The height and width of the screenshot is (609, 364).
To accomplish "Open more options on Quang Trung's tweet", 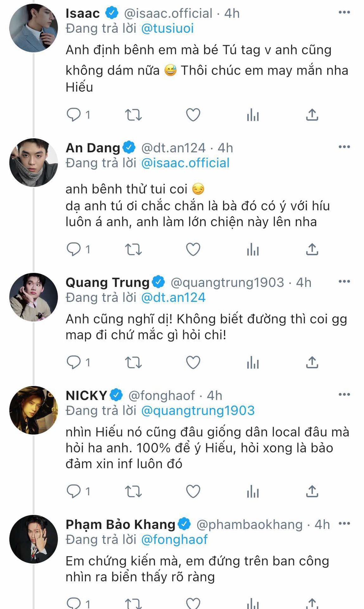I will 344,281.
